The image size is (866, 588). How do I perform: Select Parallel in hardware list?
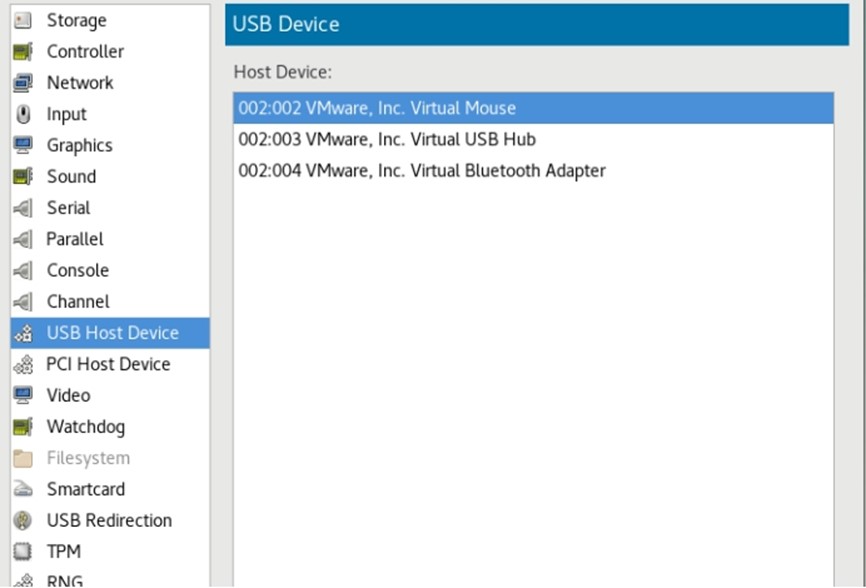[74, 239]
